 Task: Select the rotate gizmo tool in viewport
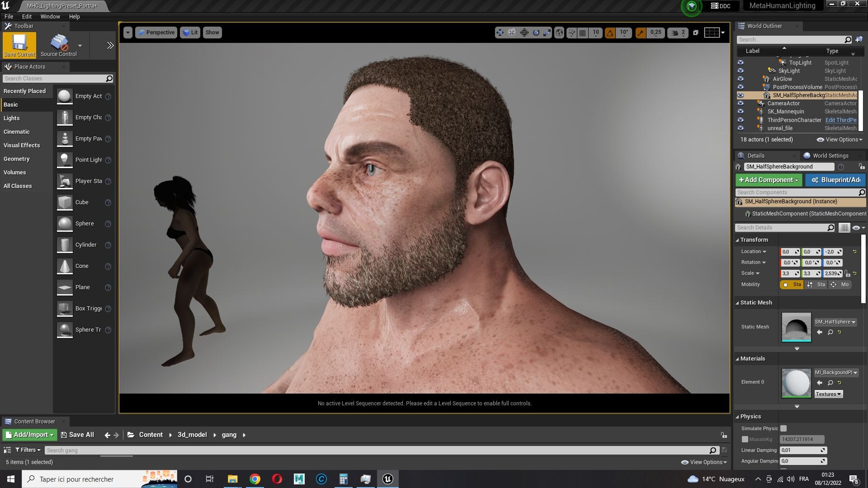tap(536, 33)
